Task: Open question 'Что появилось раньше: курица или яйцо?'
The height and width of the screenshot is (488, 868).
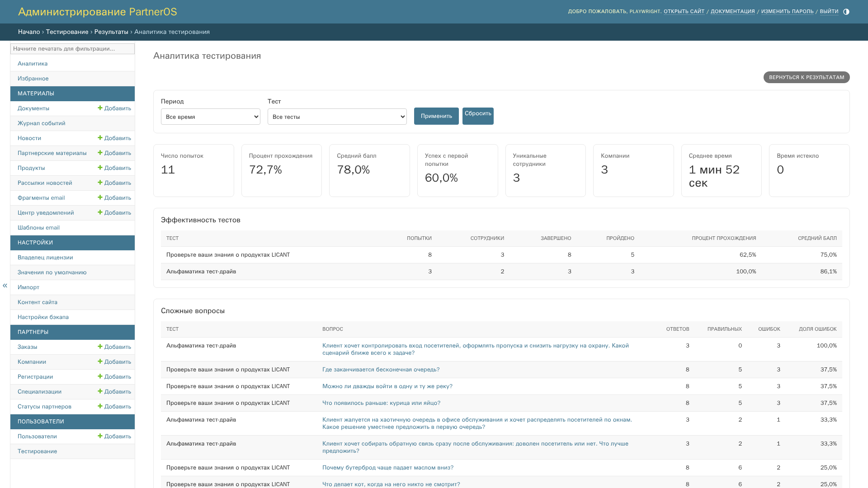Action: coord(381,403)
